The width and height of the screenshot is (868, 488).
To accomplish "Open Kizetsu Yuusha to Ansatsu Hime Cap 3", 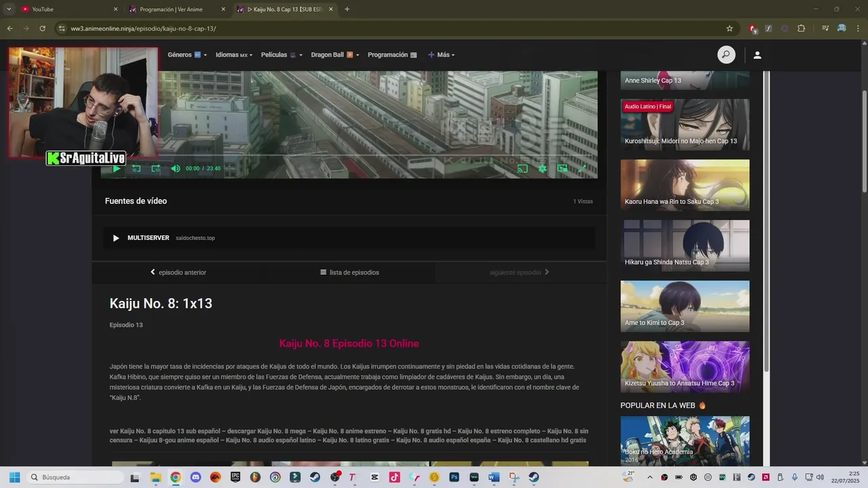I will (x=685, y=367).
